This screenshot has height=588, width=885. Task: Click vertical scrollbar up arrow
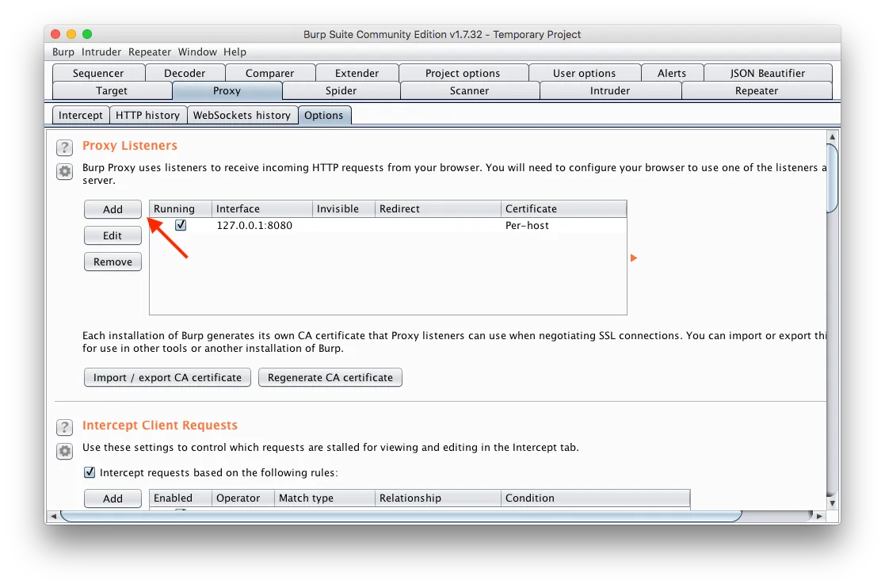(x=832, y=137)
